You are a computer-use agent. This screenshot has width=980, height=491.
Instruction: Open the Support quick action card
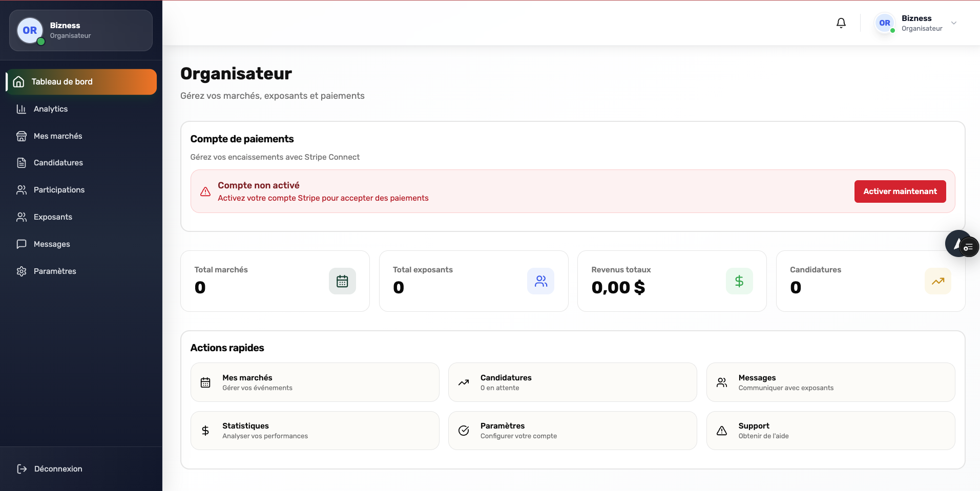pyautogui.click(x=830, y=431)
